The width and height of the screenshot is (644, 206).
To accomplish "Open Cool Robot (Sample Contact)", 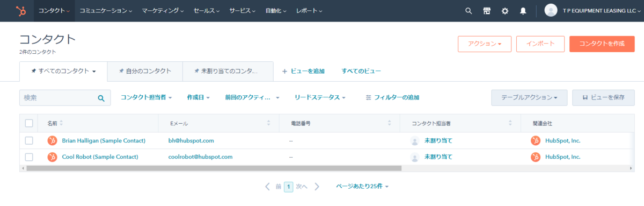I will (100, 157).
